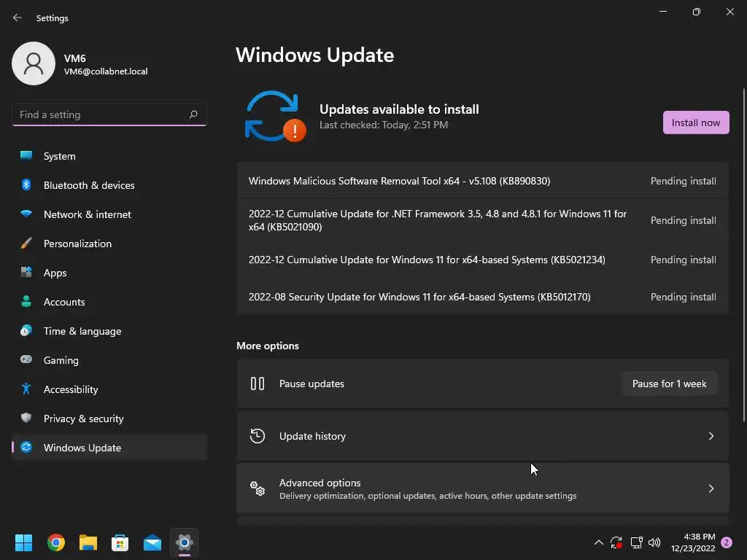747x560 pixels.
Task: Select Time & language in sidebar
Action: (x=109, y=331)
